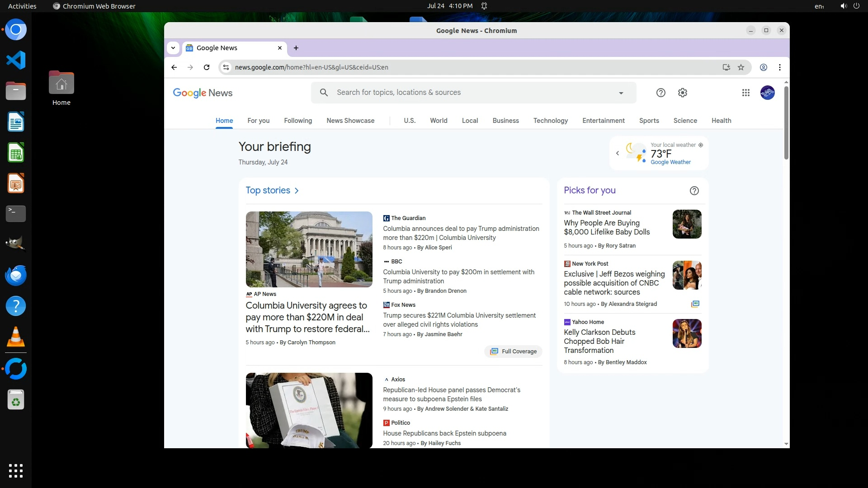Open the Google Weather link
The height and width of the screenshot is (488, 868).
[x=670, y=162]
